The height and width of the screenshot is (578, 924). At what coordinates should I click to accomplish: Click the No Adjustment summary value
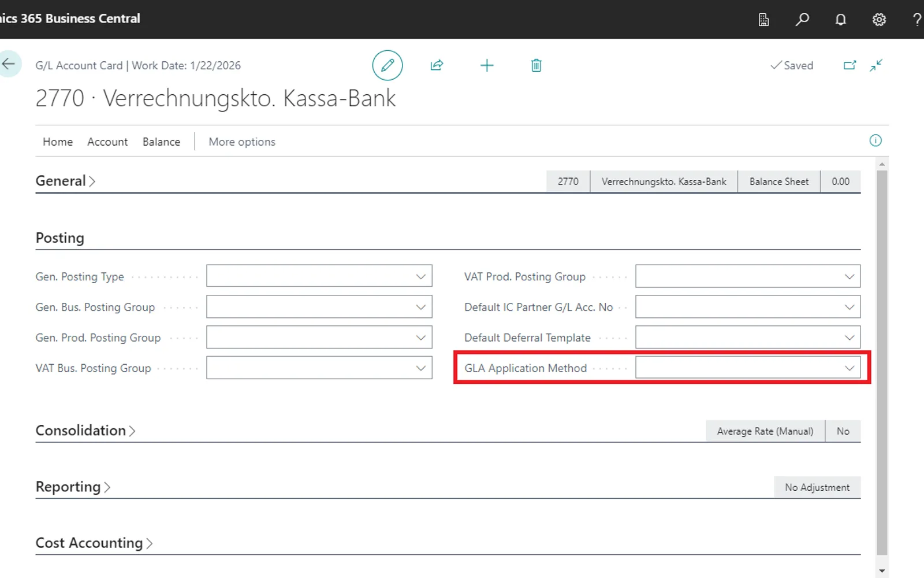click(817, 487)
